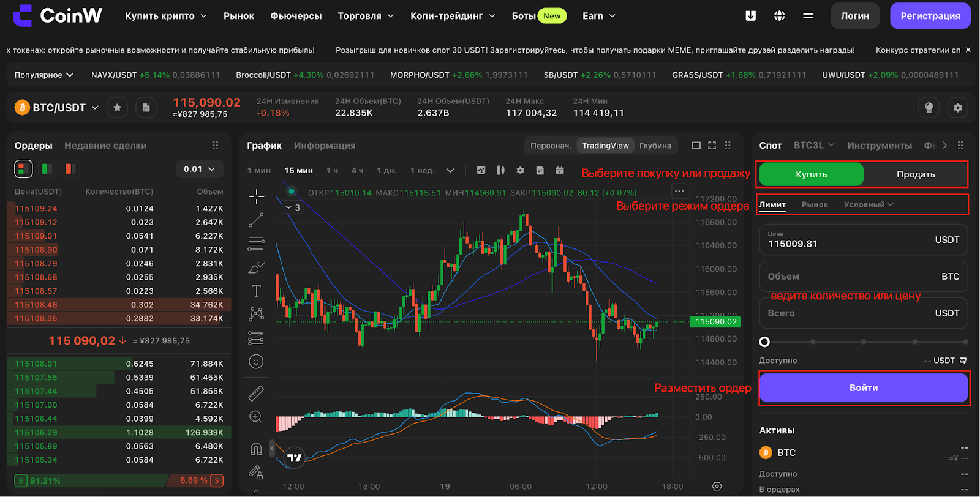This screenshot has height=497, width=980.
Task: Click the calendar icon in chart toolbar
Action: click(560, 170)
